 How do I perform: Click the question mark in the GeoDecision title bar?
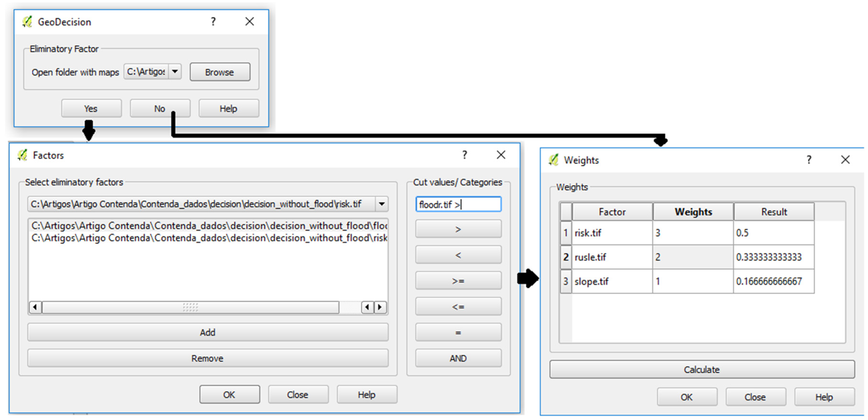coord(213,21)
